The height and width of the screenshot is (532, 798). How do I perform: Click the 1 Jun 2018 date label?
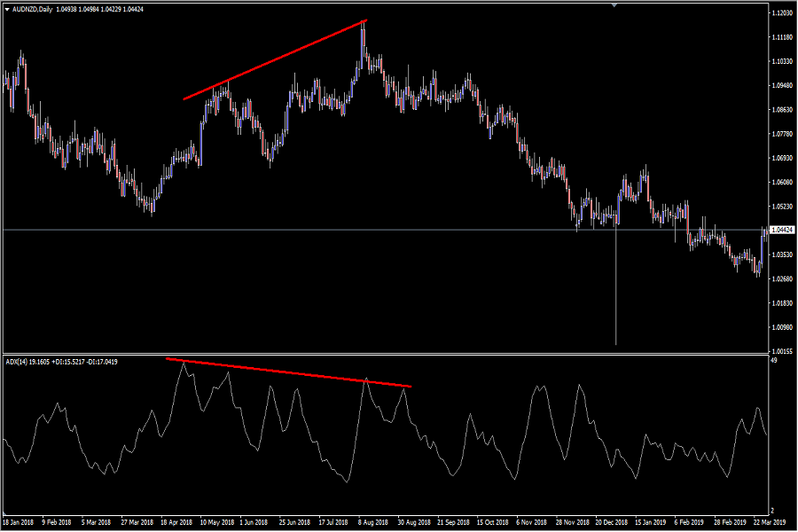pos(254,522)
